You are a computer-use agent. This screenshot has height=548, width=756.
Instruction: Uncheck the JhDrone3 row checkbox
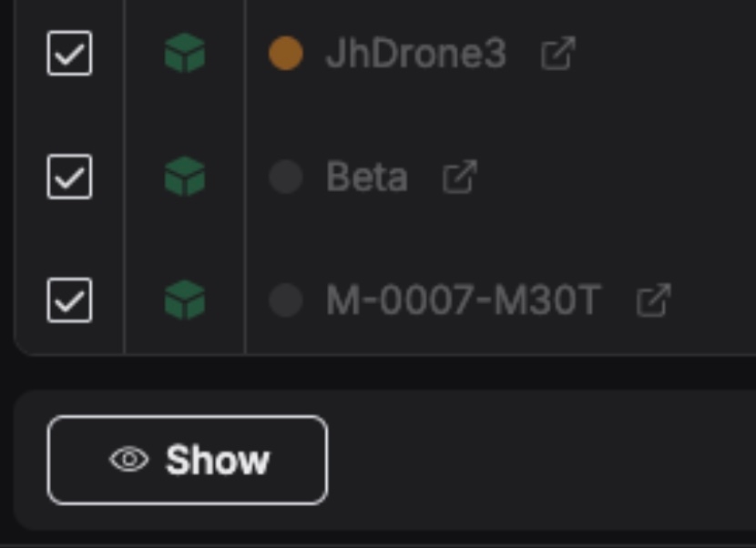pos(69,53)
